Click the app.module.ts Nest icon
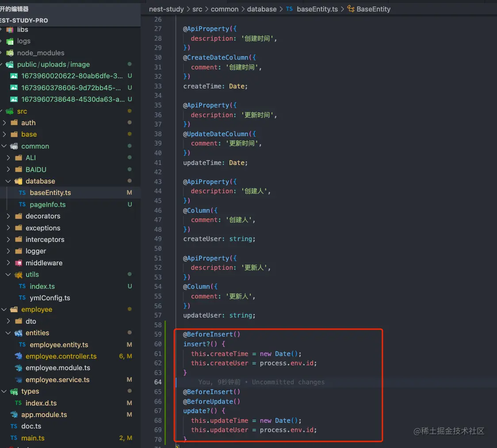The width and height of the screenshot is (497, 448). (x=14, y=415)
